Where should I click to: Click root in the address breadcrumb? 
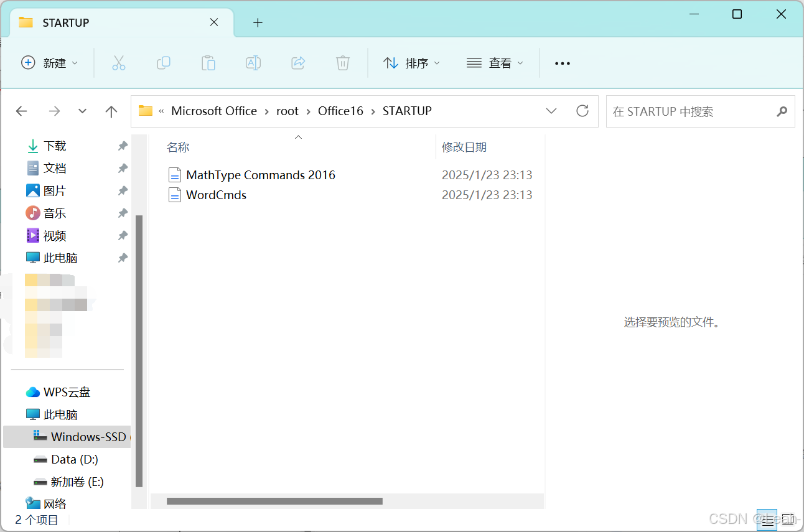[x=287, y=111]
